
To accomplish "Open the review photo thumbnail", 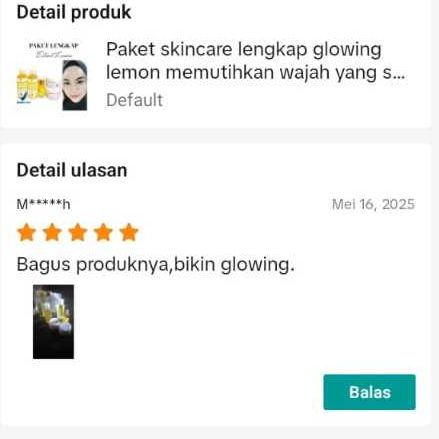I will click(53, 322).
